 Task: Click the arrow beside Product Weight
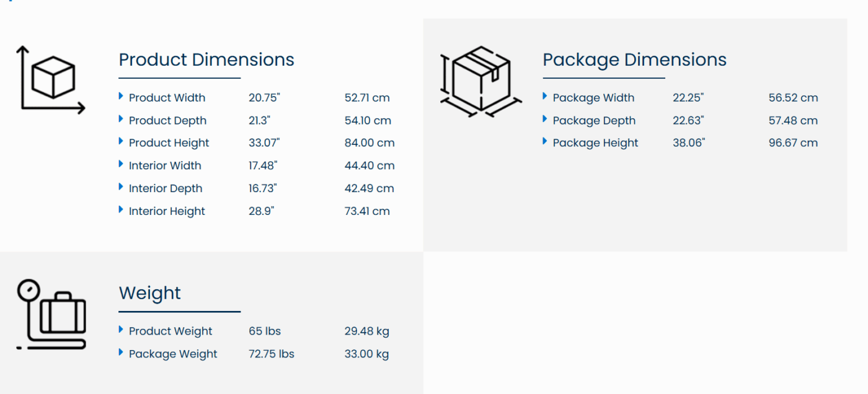(x=121, y=330)
